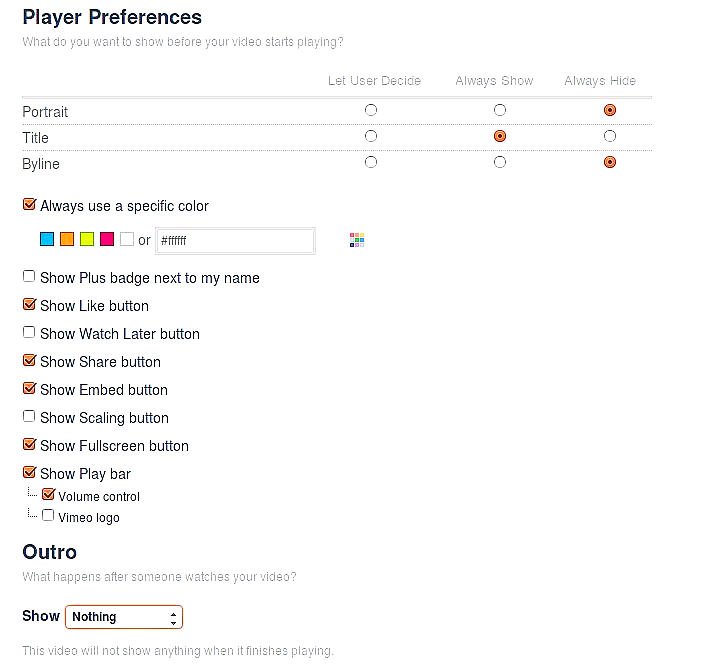711x665 pixels.
Task: Set Title to Always Hide
Action: point(610,136)
